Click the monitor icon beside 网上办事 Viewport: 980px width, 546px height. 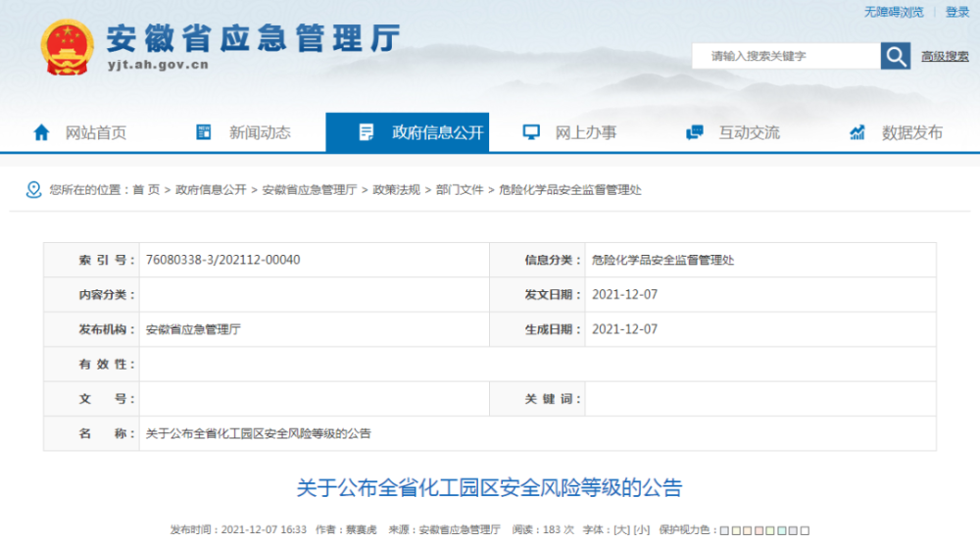click(531, 132)
